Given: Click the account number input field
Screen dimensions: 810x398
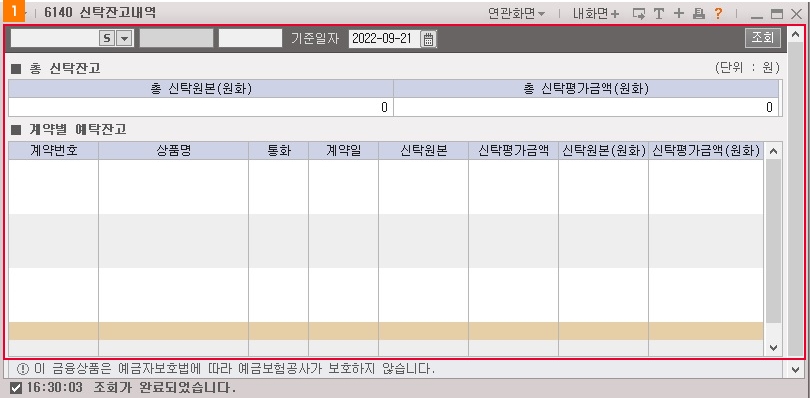Looking at the screenshot, I should click(x=55, y=38).
